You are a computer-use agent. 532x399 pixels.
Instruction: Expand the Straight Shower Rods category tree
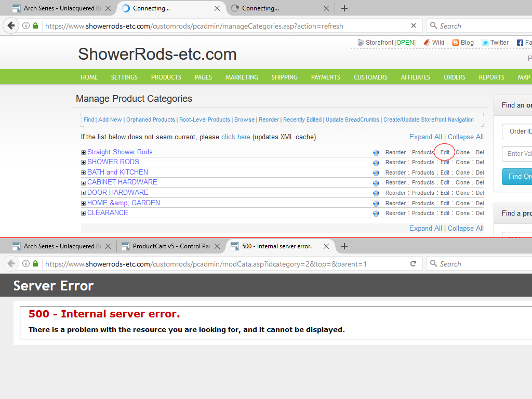(83, 152)
